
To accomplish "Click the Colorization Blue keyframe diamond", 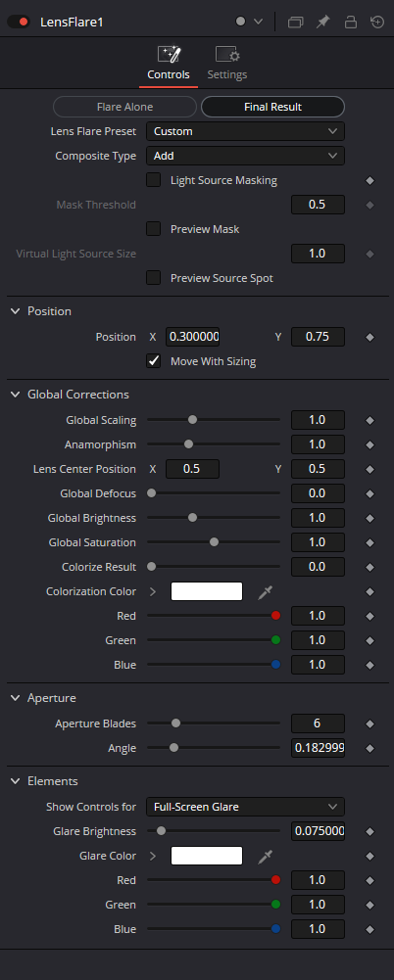I will pyautogui.click(x=369, y=665).
